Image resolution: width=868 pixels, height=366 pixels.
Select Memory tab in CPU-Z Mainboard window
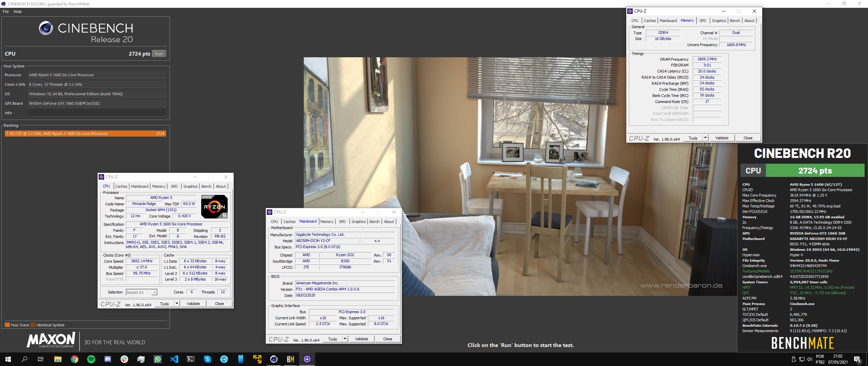pos(327,222)
